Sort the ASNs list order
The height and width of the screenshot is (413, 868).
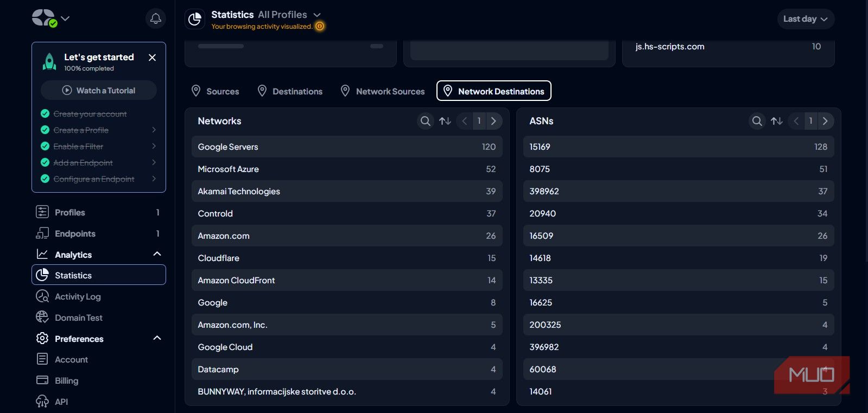(777, 121)
